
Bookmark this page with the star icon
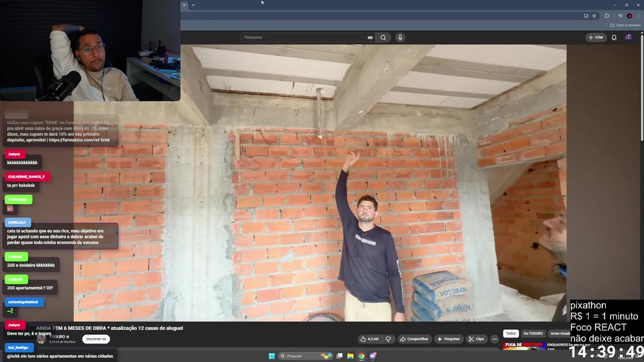[594, 16]
